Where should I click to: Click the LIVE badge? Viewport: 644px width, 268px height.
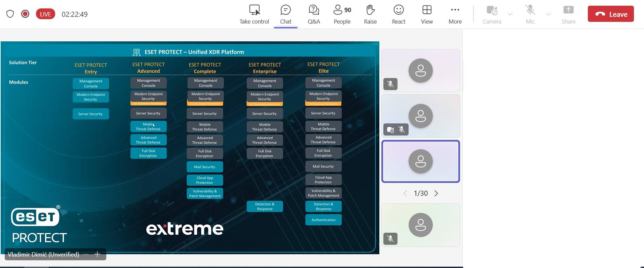coord(45,14)
